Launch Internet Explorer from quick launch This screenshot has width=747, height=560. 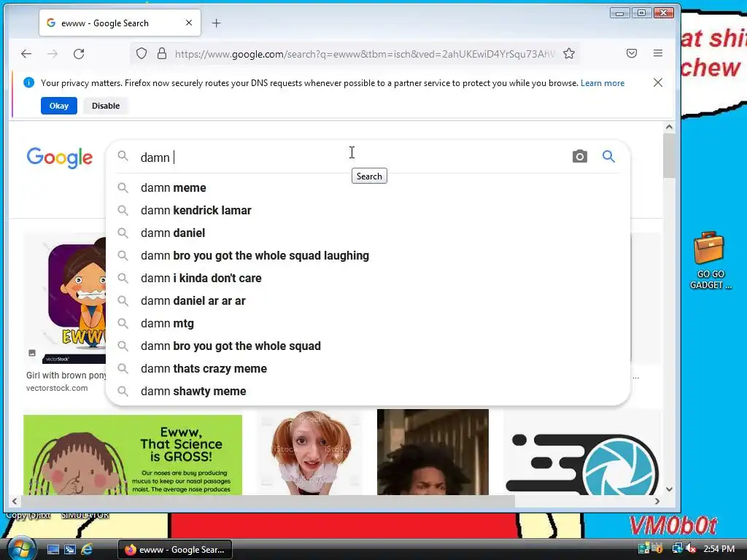click(x=87, y=550)
